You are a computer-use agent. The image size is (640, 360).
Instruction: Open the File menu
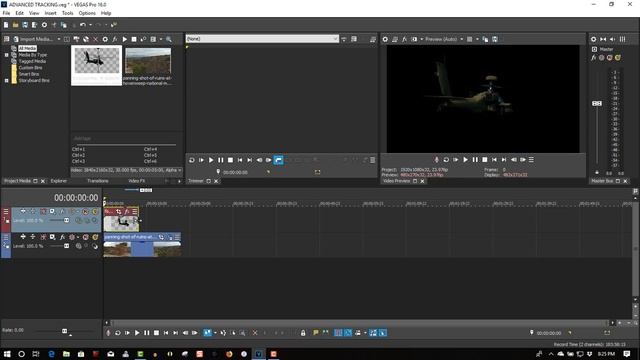tap(6, 13)
